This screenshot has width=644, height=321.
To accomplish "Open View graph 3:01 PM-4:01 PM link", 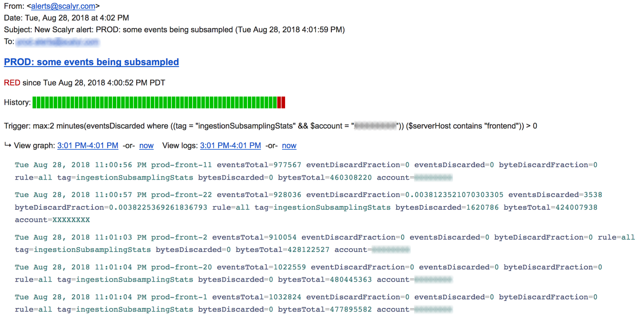I will [x=88, y=145].
